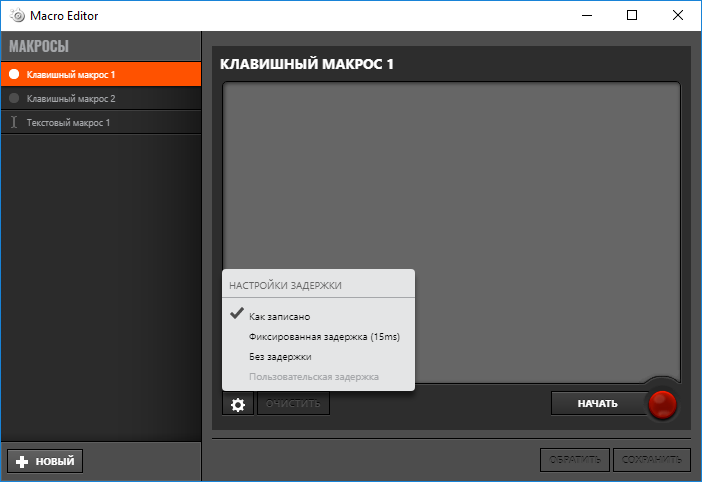The width and height of the screenshot is (702, 482).
Task: Click the plus icon on НОВЫЙ button
Action: (x=22, y=461)
